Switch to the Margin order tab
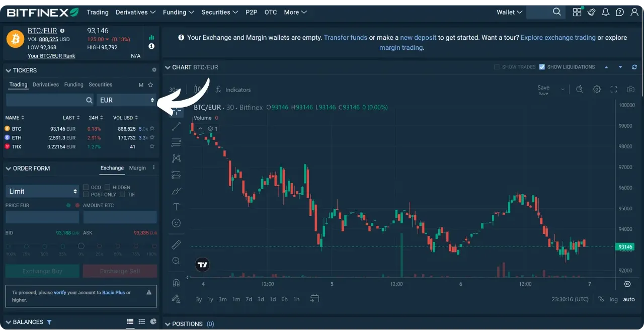The width and height of the screenshot is (644, 335). 137,168
